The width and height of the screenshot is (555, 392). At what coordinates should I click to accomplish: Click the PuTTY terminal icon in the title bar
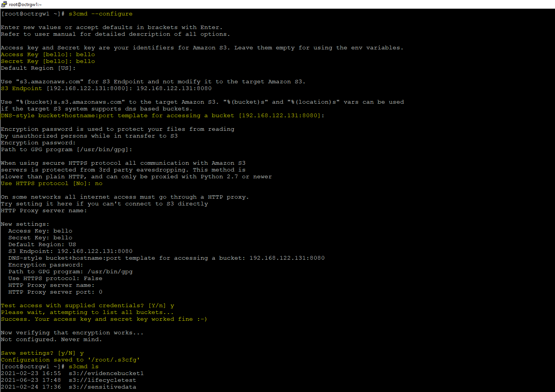tap(4, 5)
